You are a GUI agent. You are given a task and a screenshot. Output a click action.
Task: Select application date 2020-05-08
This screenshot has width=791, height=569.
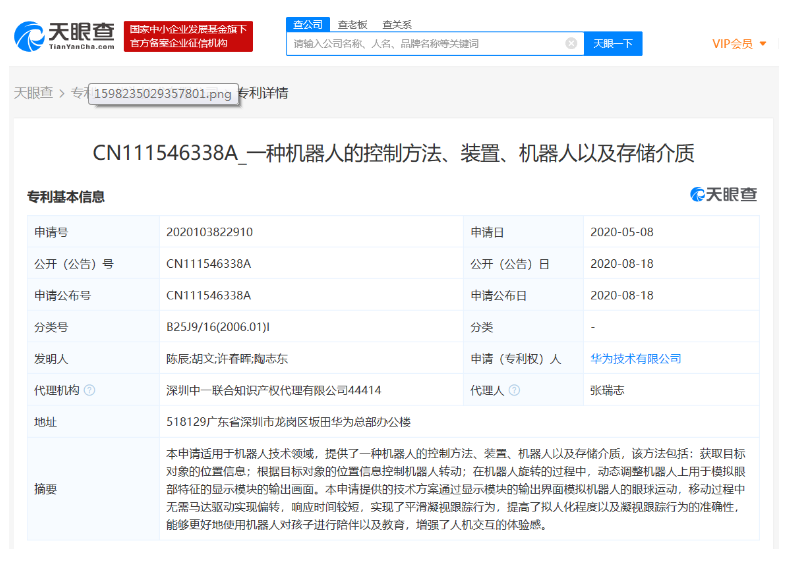pyautogui.click(x=622, y=232)
